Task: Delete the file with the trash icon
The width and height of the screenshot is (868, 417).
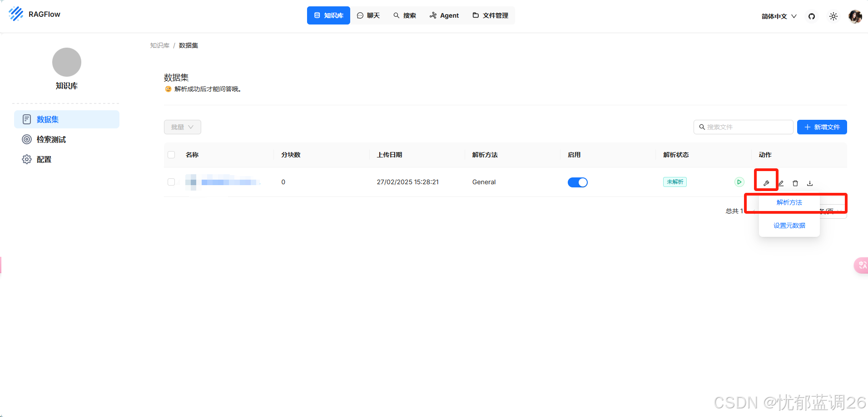Action: coord(795,183)
